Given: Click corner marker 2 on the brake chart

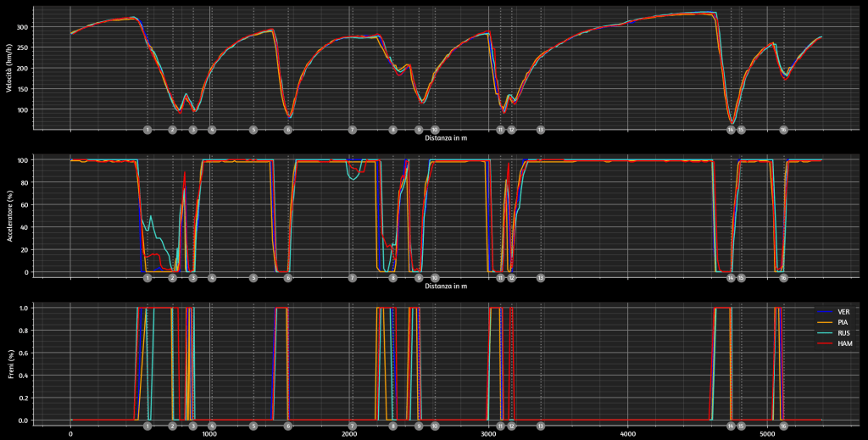Looking at the screenshot, I should [x=173, y=426].
